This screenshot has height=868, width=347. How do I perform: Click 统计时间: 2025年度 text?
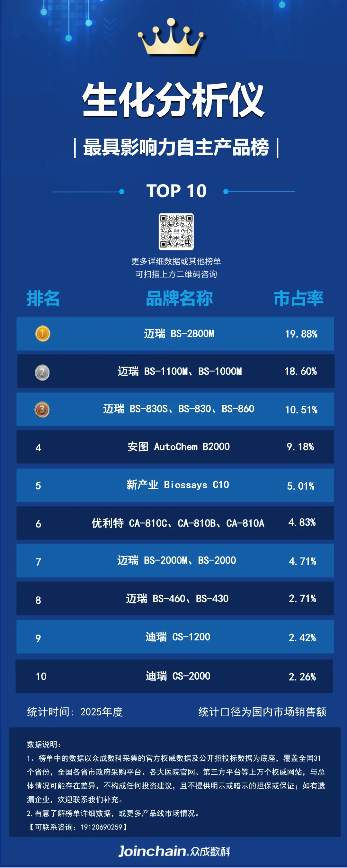[75, 712]
